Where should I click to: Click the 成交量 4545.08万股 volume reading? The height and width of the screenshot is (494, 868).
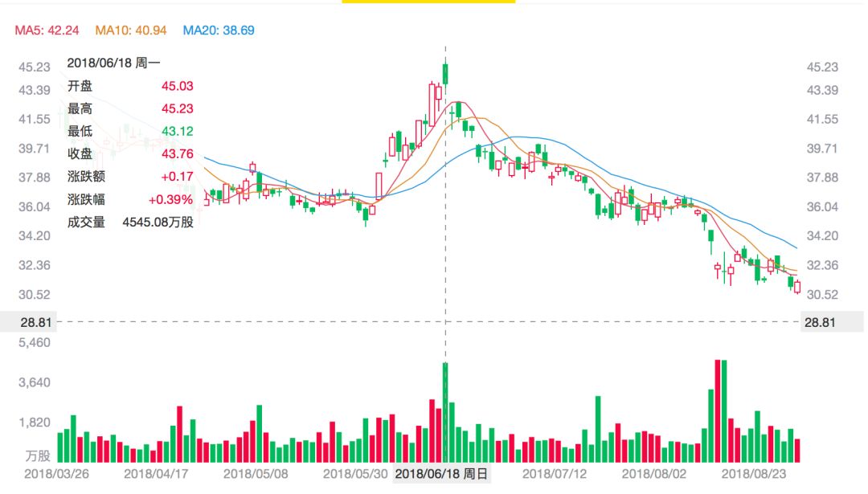point(158,222)
